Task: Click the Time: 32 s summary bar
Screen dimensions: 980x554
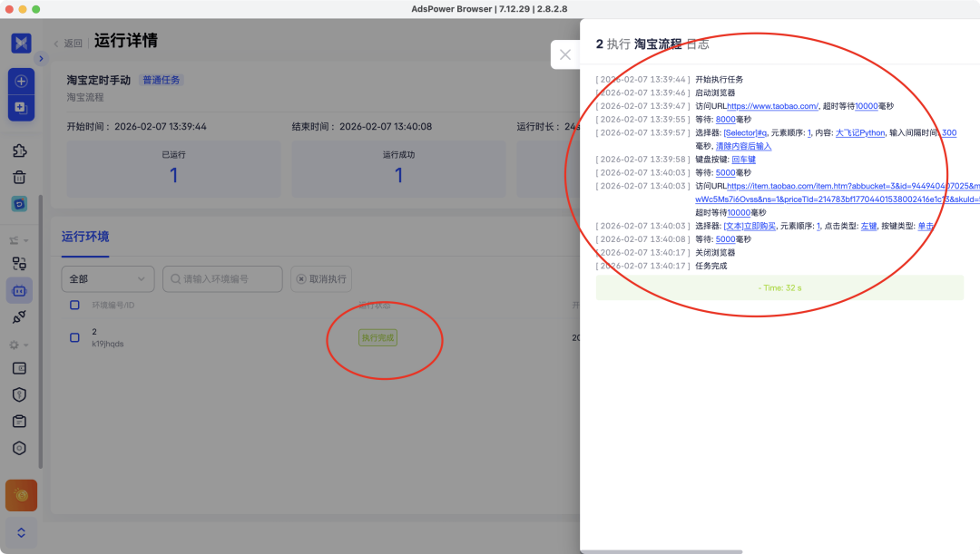Action: point(779,288)
